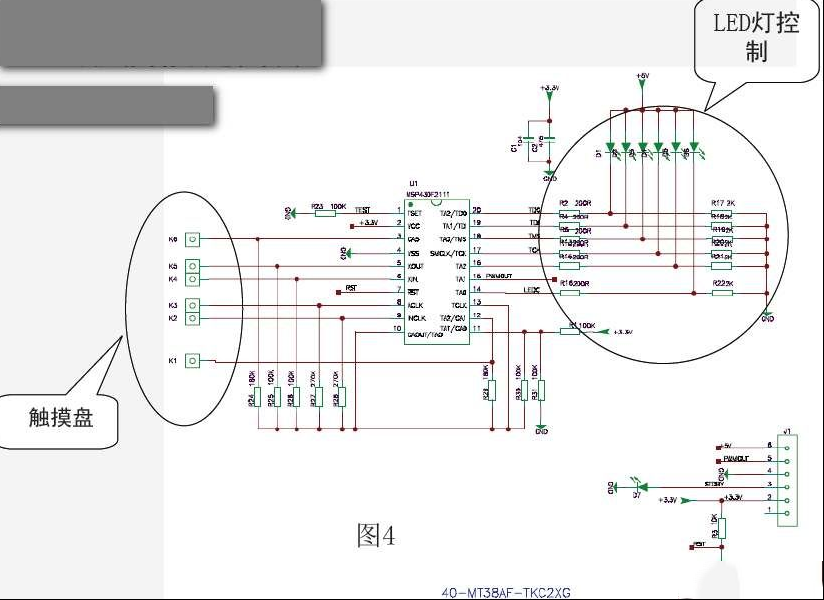
Task: Click the "RST" net label at pin 7
Action: tap(351, 288)
